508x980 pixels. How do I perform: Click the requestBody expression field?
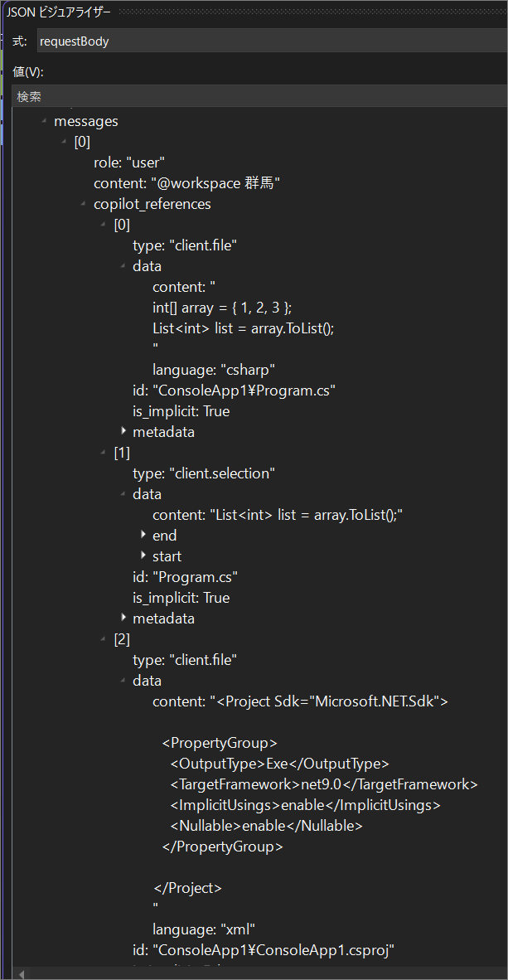point(272,42)
